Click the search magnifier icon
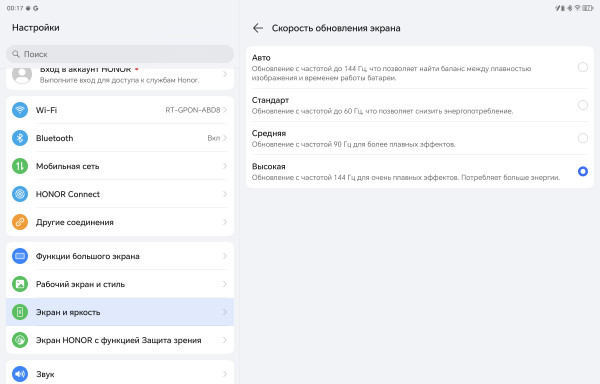Viewport: 600px width, 384px height. [x=16, y=54]
